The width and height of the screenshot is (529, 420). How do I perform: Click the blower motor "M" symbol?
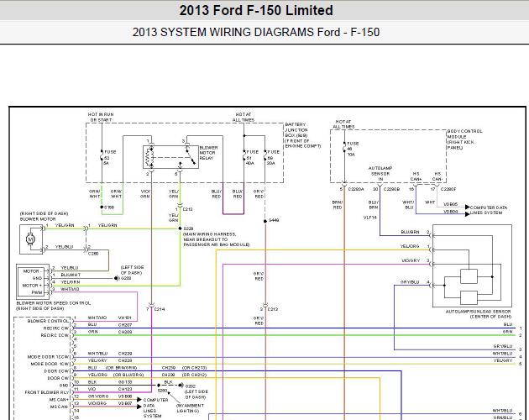tap(30, 239)
